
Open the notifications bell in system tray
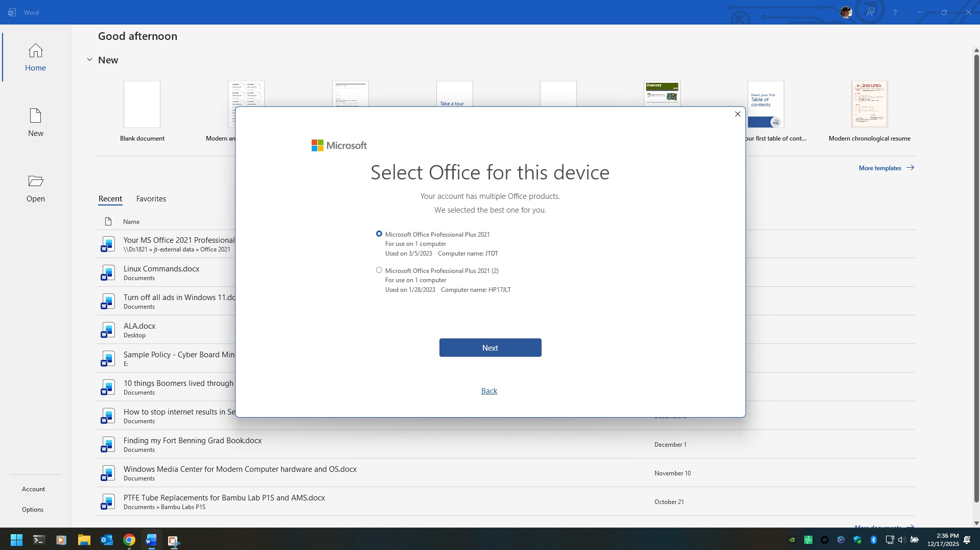coord(967,540)
